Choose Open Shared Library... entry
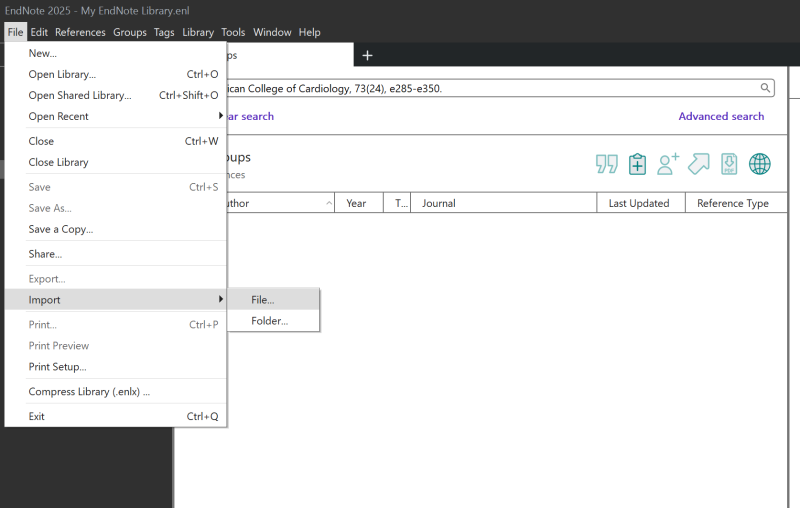800x508 pixels. tap(116, 95)
